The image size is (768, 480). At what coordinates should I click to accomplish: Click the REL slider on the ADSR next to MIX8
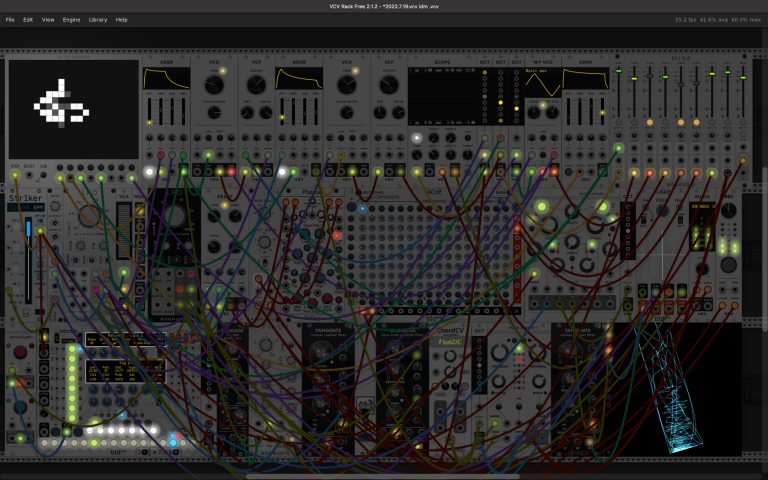click(602, 111)
